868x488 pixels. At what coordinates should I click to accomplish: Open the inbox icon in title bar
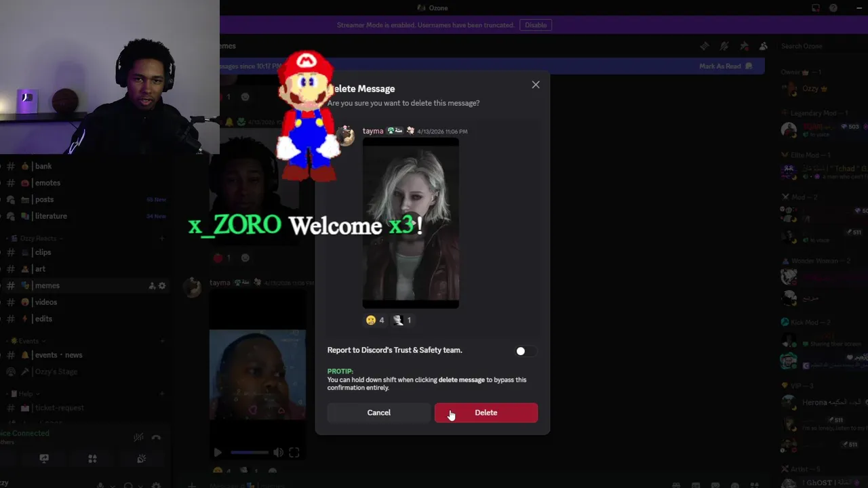pos(816,8)
